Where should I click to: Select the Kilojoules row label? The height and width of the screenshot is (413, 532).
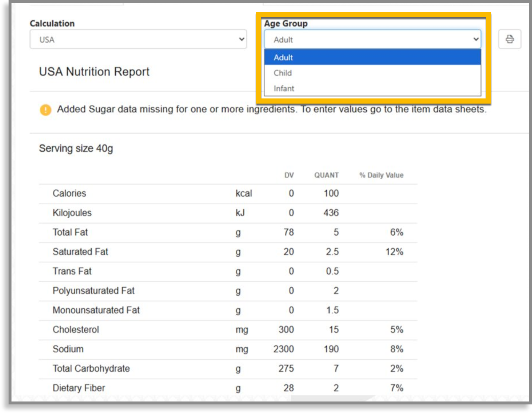click(72, 213)
